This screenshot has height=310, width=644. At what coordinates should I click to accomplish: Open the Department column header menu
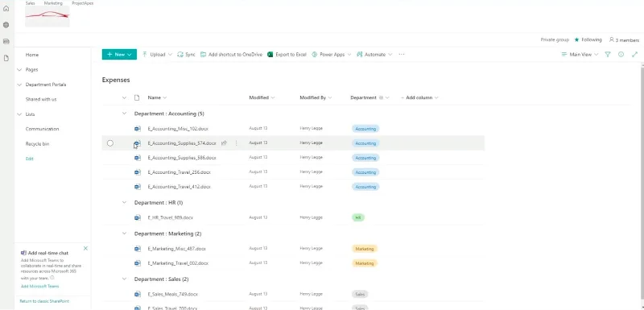pyautogui.click(x=369, y=97)
